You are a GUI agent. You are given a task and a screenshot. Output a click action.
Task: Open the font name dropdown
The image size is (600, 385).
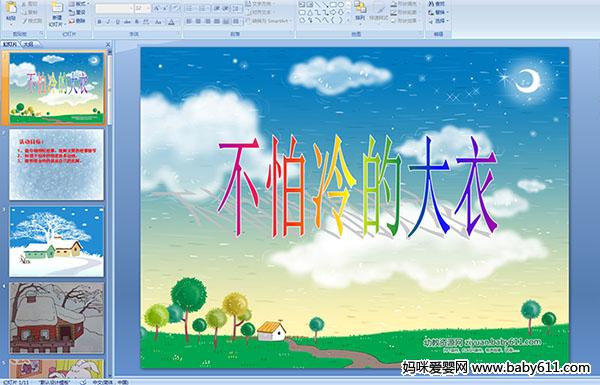tap(131, 8)
